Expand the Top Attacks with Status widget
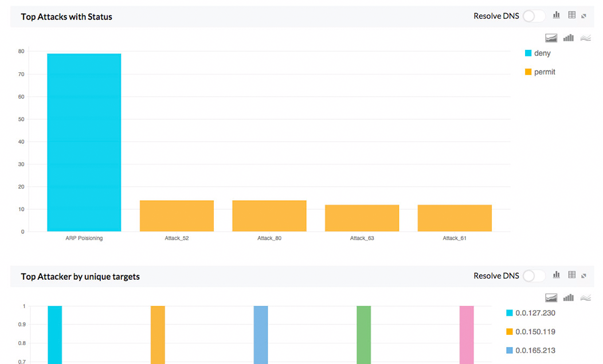The height and width of the screenshot is (364, 603). click(585, 15)
